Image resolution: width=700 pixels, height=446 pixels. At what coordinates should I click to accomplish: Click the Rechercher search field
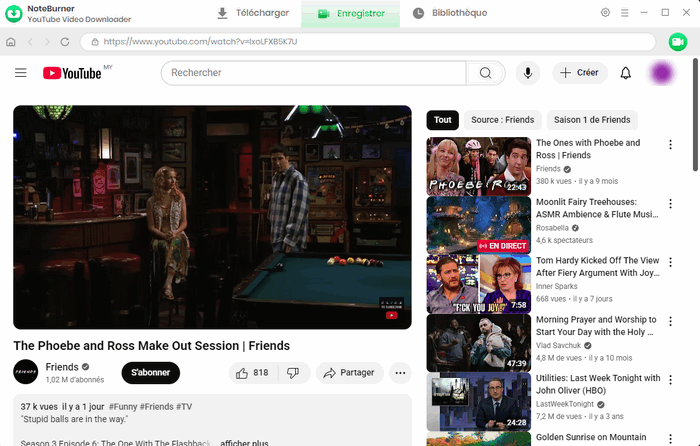(x=313, y=73)
